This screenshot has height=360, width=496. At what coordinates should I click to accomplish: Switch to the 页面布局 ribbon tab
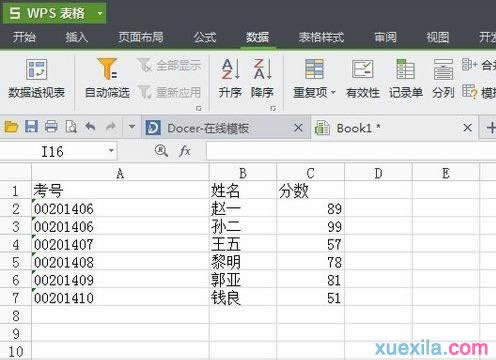tap(141, 37)
